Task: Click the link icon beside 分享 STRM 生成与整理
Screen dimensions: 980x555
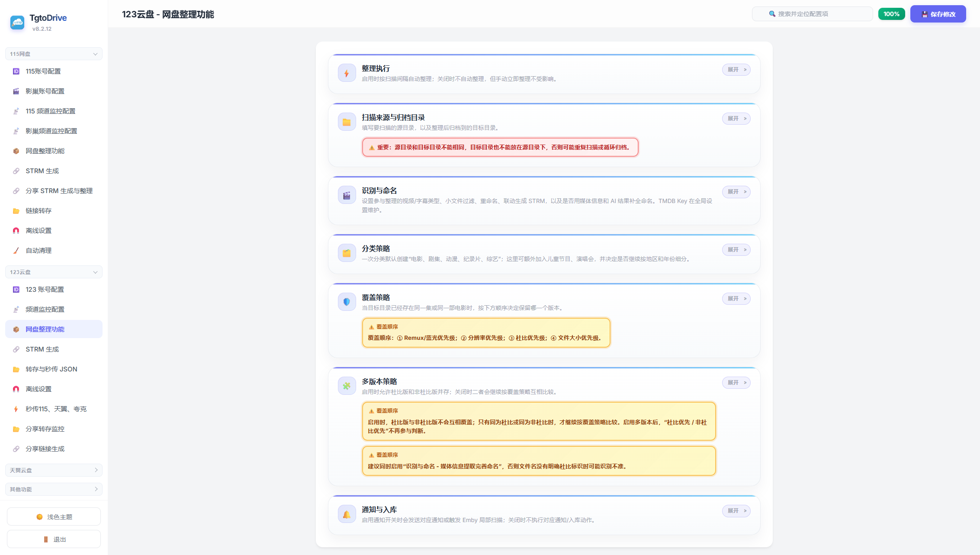Action: [x=16, y=191]
